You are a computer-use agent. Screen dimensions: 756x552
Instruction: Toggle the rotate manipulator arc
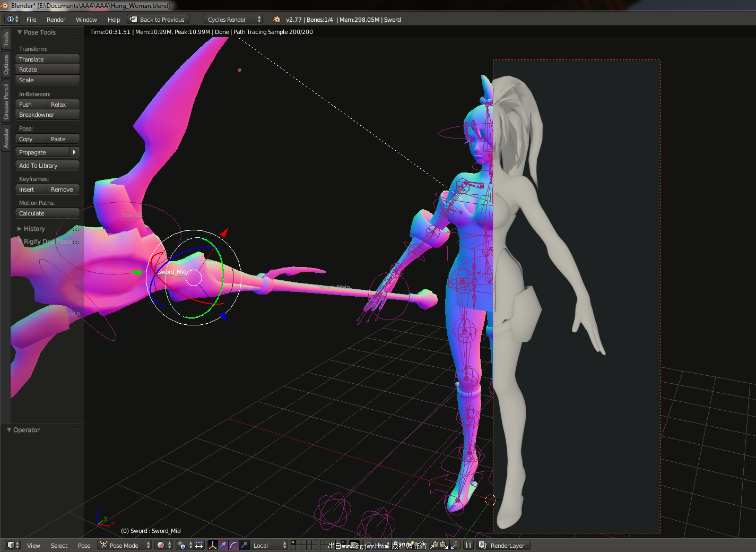[x=233, y=545]
